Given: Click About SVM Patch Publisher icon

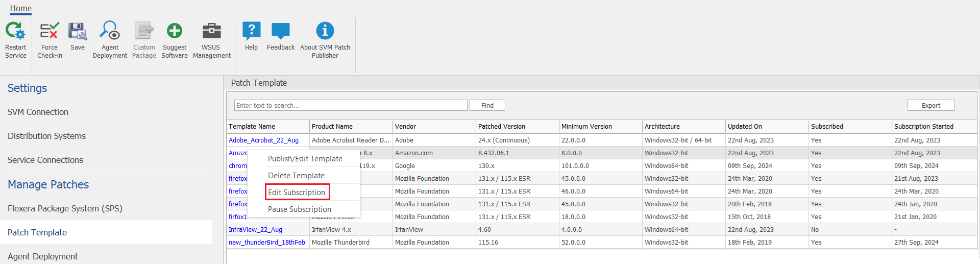Looking at the screenshot, I should [x=325, y=32].
